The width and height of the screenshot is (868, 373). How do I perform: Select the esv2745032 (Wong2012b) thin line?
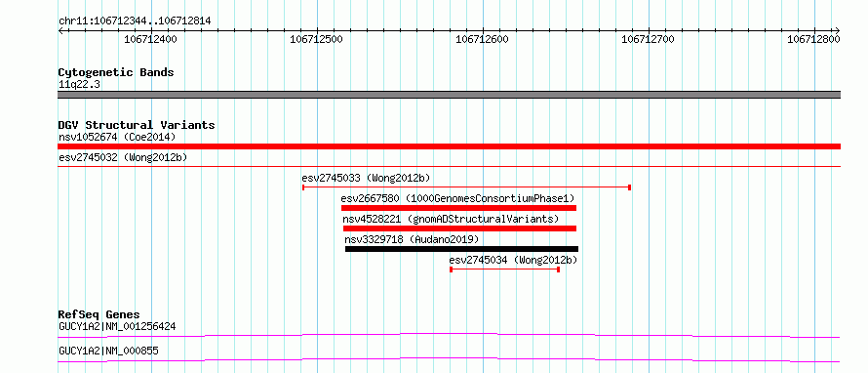[x=449, y=166]
